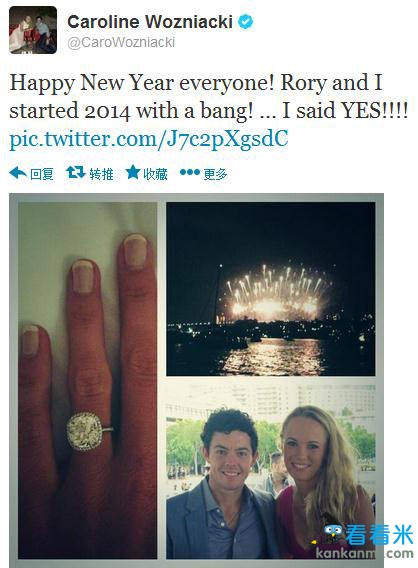View the fireworks over harbor photo
This screenshot has width=418, height=568.
point(271,289)
